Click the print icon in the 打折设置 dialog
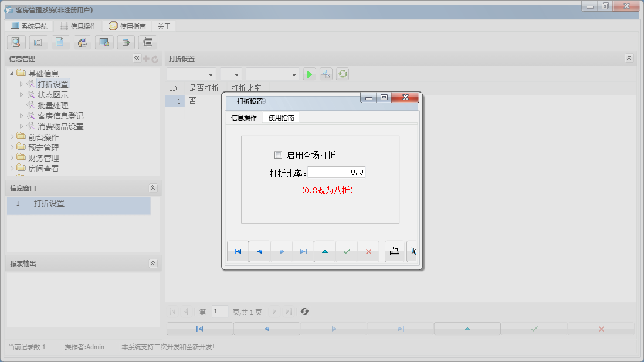 (394, 251)
